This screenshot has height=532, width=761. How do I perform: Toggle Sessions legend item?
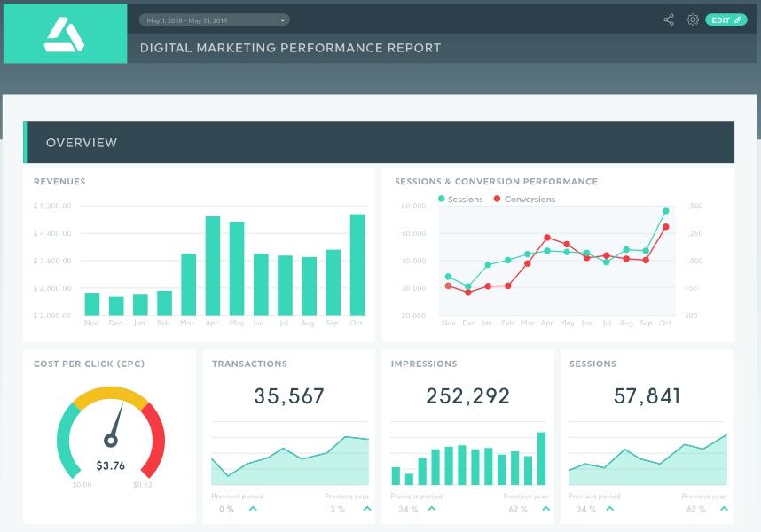[x=460, y=199]
